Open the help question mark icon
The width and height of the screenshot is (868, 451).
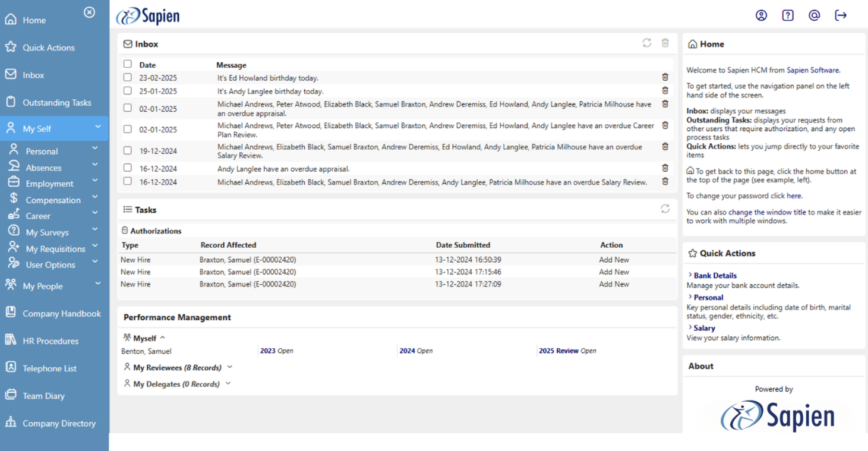[x=788, y=15]
